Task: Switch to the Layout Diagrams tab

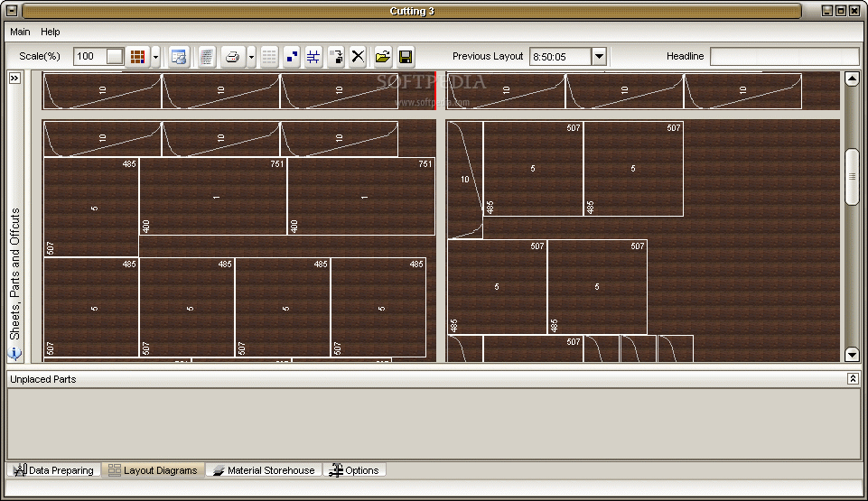Action: coord(153,470)
